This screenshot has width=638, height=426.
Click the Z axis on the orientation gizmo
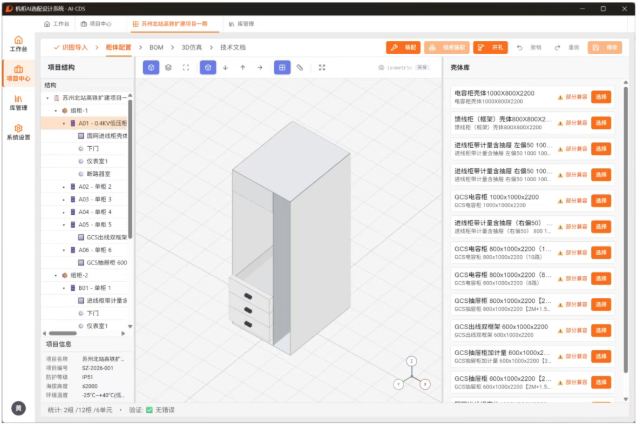click(x=411, y=361)
